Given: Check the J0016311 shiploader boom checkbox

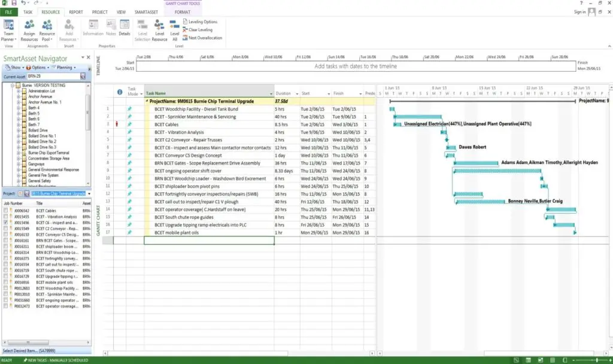Looking at the screenshot, I should tap(5, 246).
